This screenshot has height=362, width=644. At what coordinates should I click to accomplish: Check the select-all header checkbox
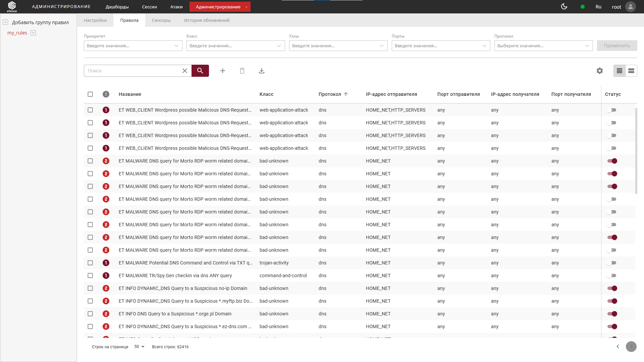[90, 94]
